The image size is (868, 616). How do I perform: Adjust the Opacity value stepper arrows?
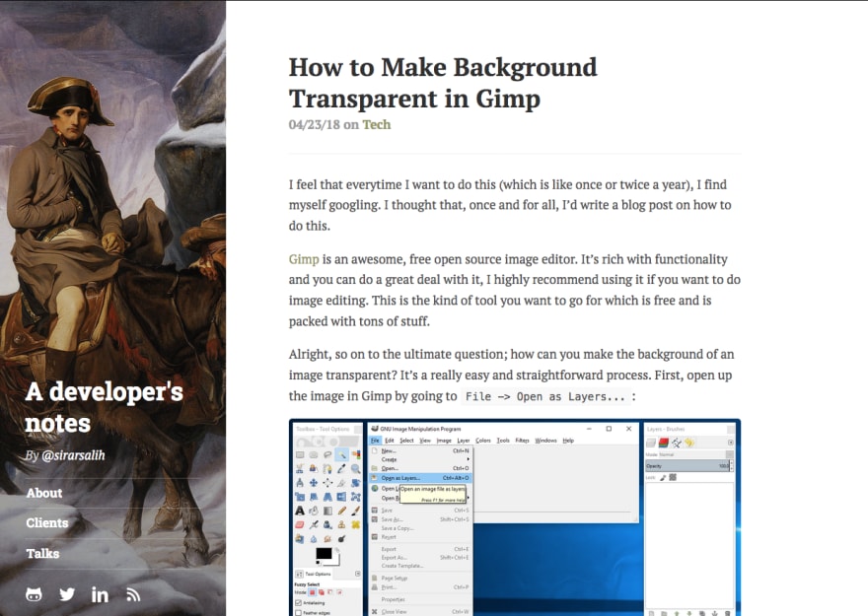(732, 465)
